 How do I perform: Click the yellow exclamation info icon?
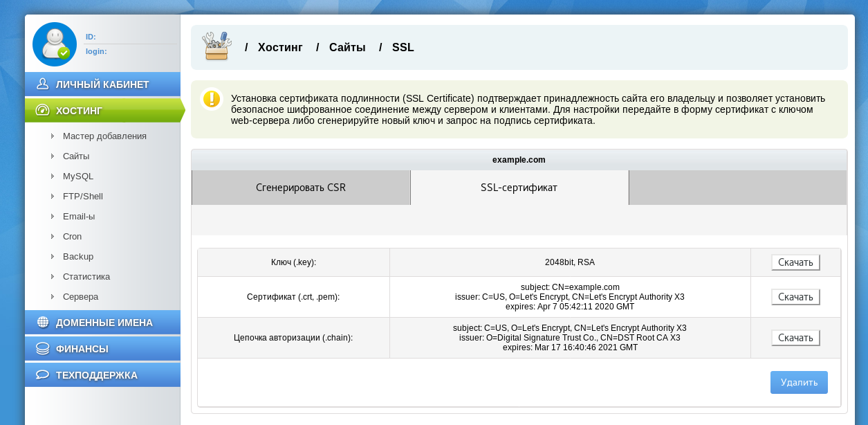[x=212, y=99]
